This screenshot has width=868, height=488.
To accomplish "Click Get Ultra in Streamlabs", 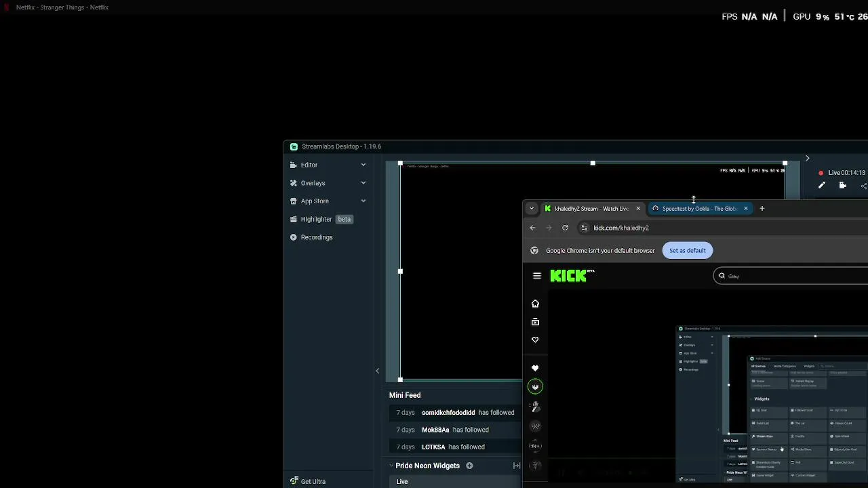I will pos(308,481).
